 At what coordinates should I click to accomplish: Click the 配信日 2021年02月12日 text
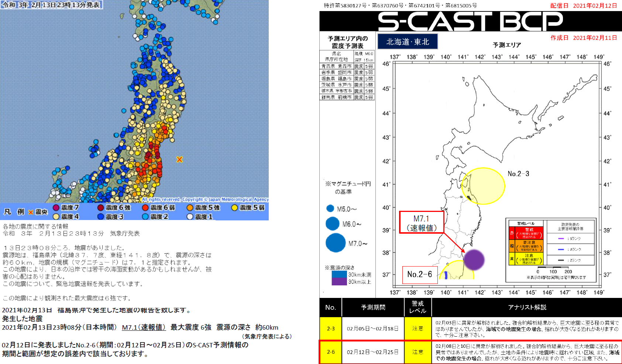584,6
